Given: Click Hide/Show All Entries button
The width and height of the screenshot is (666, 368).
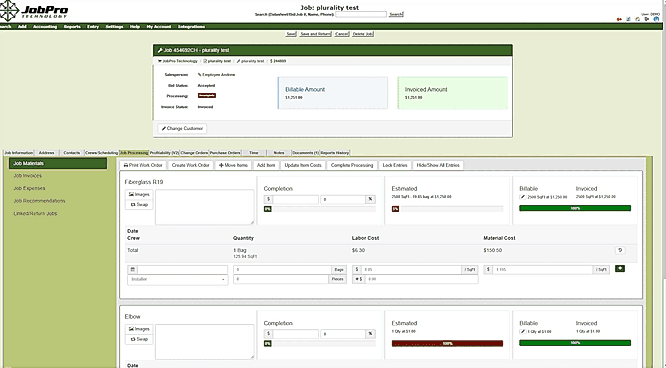Looking at the screenshot, I should coord(438,165).
